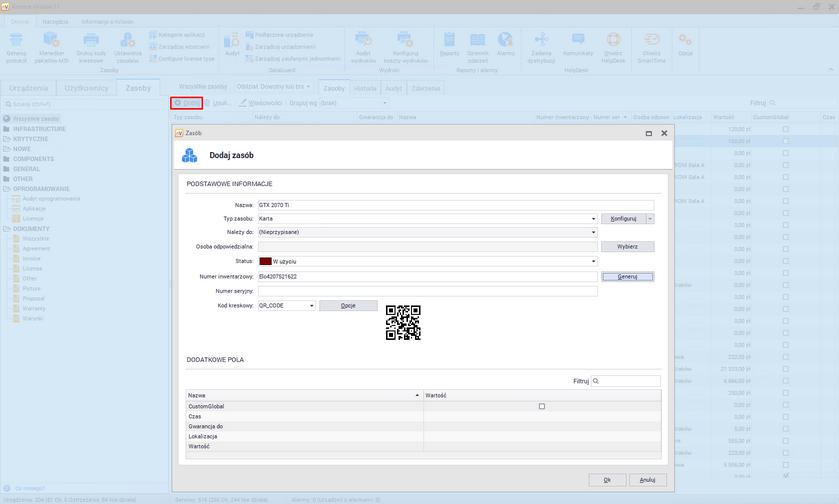Open the Należy do dropdown
Screen dimensions: 839x504
(593, 232)
